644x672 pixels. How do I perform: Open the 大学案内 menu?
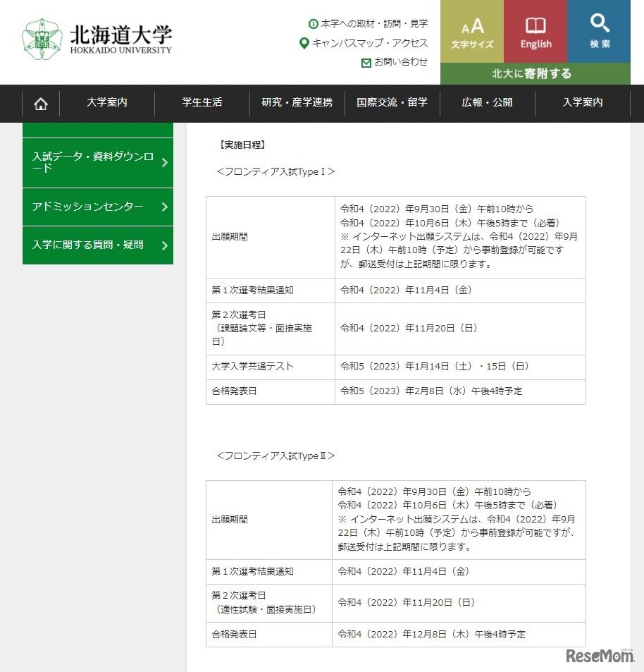pos(107,102)
